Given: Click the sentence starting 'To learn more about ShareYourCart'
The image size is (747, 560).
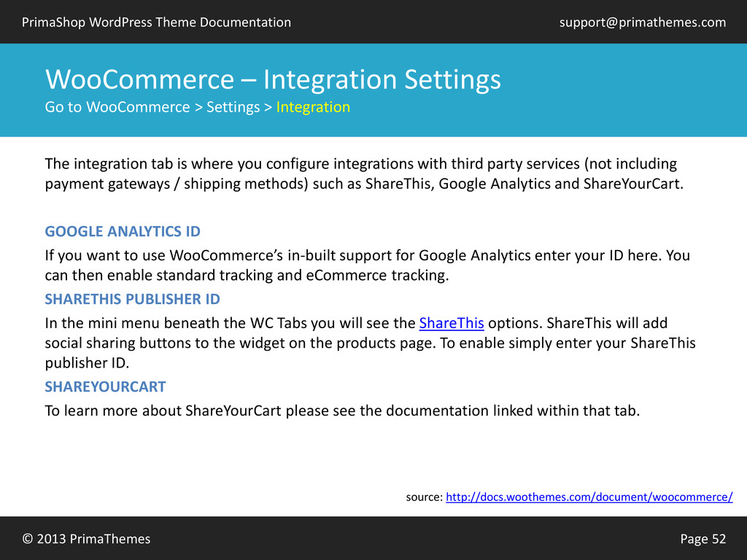Looking at the screenshot, I should (x=342, y=411).
